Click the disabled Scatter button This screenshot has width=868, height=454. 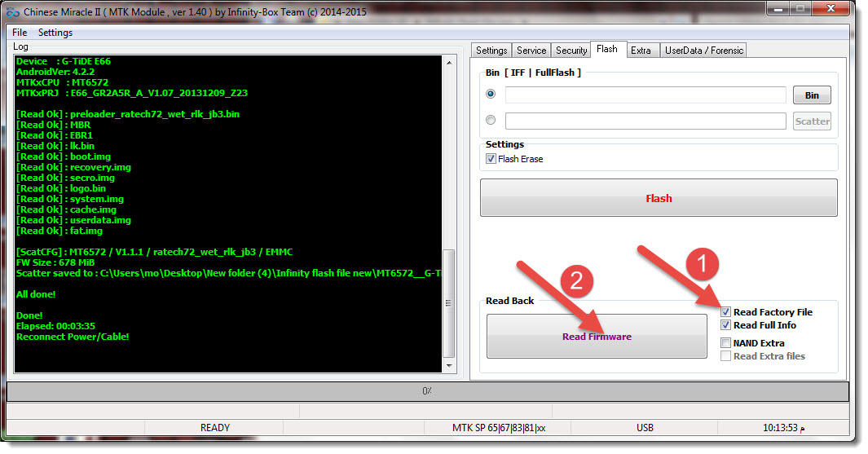click(x=812, y=121)
